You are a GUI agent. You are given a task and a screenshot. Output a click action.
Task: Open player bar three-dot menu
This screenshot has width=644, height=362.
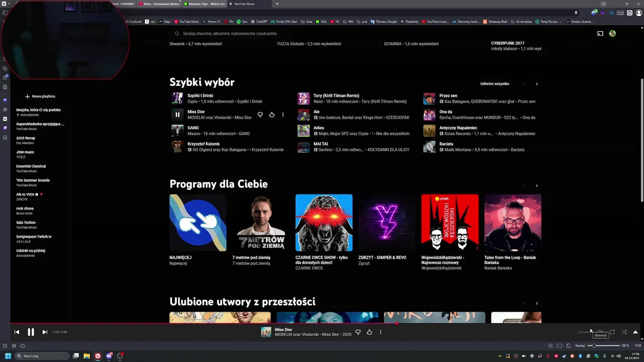tap(380, 332)
